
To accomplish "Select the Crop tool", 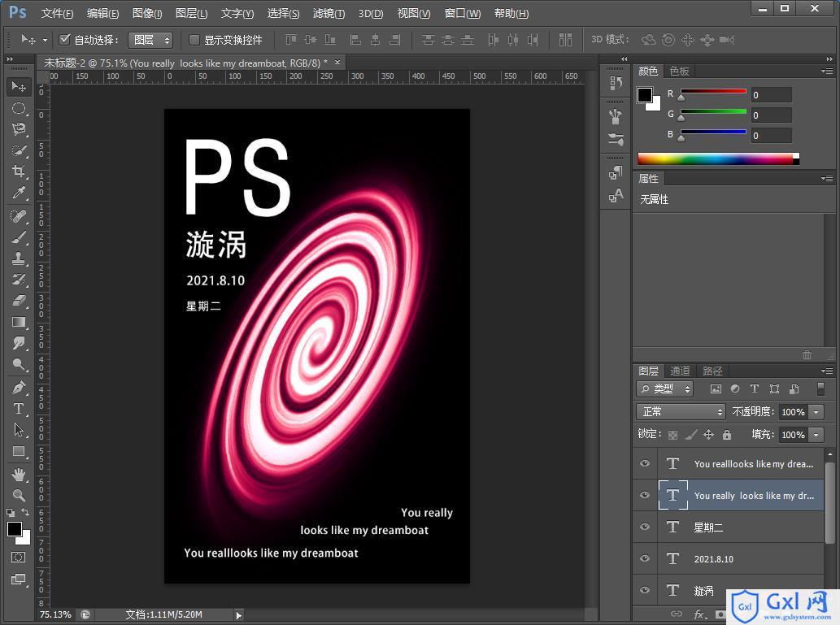I will click(x=19, y=171).
